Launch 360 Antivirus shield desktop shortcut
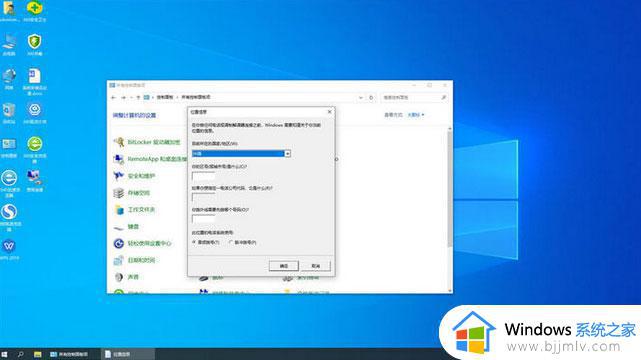Image resolution: width=641 pixels, height=360 pixels. [x=35, y=45]
